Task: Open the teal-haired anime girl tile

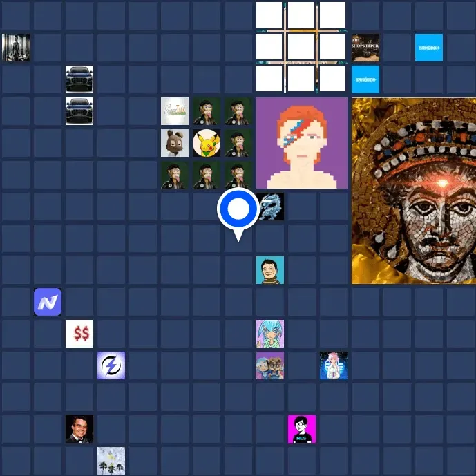Action: click(x=270, y=334)
